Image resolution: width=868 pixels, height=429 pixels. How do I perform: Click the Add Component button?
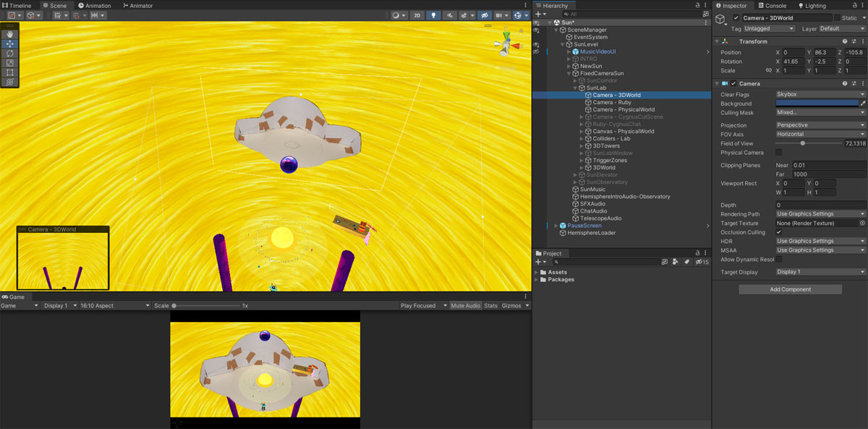tap(790, 289)
